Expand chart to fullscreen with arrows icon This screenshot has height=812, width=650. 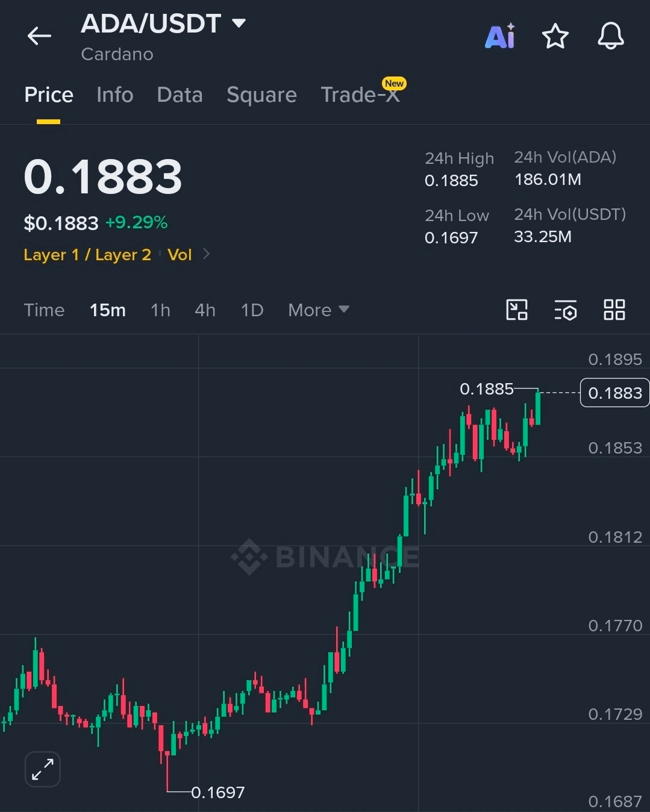(x=43, y=769)
